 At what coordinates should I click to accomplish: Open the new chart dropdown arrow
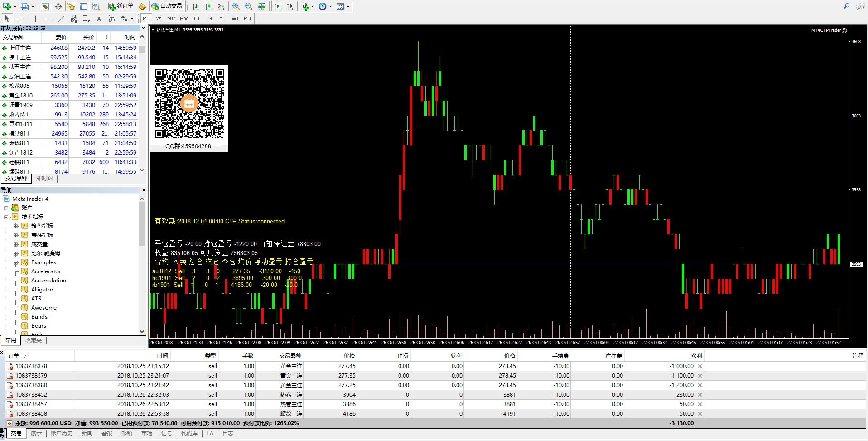[x=15, y=6]
